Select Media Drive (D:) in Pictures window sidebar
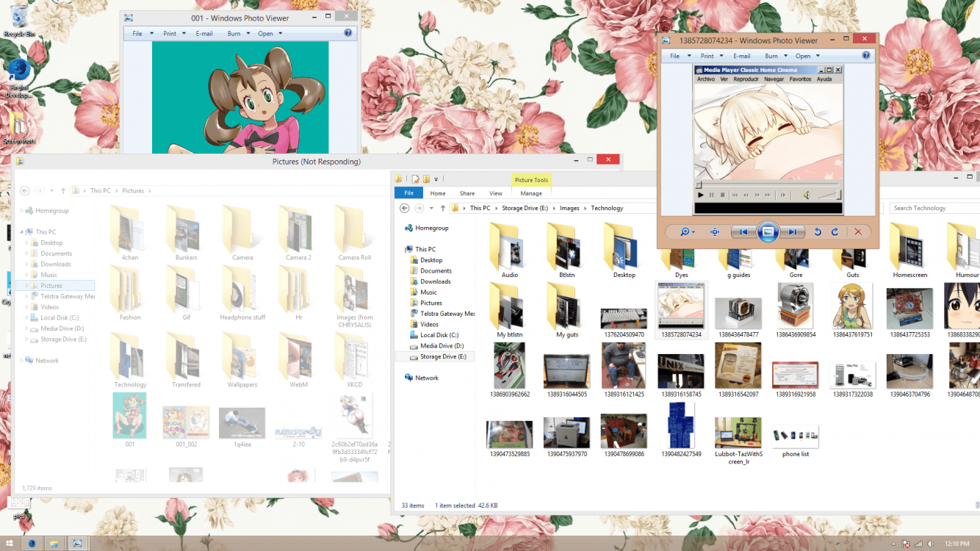Image resolution: width=980 pixels, height=551 pixels. (62, 328)
